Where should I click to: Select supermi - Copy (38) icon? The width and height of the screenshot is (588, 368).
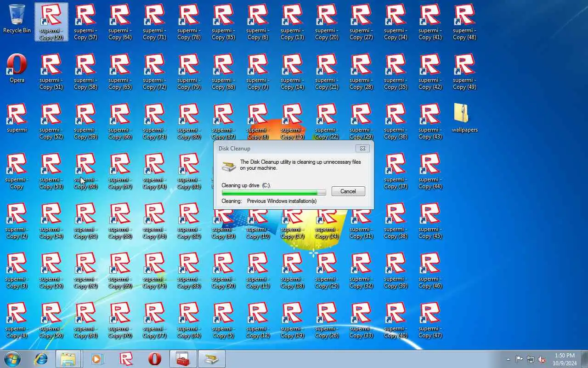396,221
